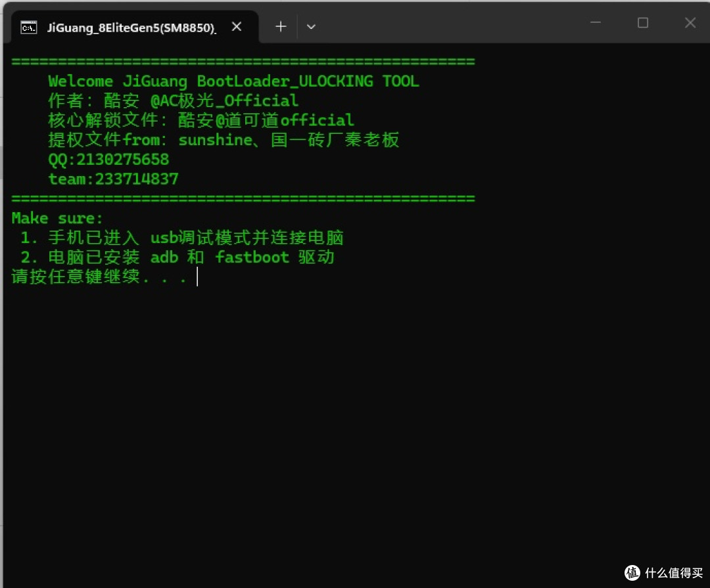710x588 pixels.
Task: Click the 'Welcome JiGuang BootLoader_ULOCKING TOOL' line
Action: (233, 81)
